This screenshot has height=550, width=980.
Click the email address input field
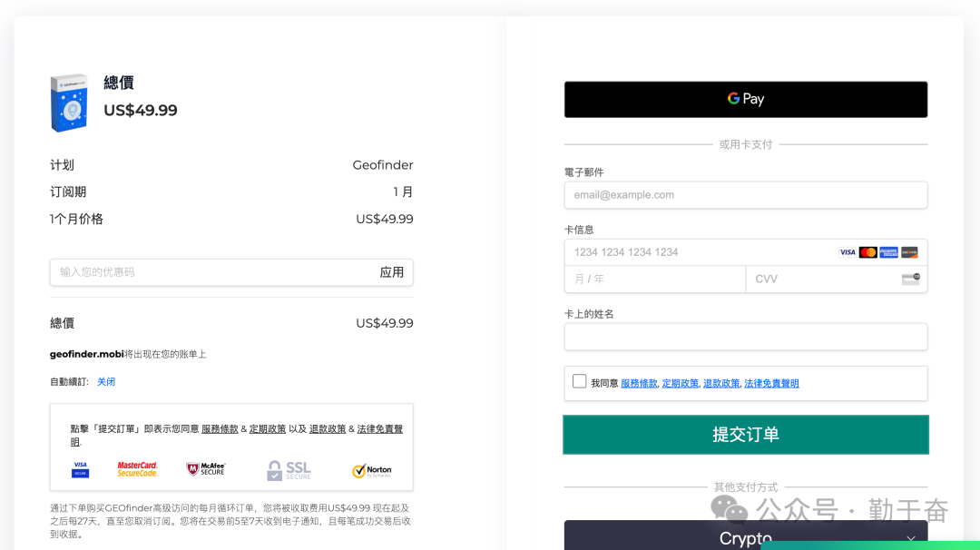(x=745, y=194)
